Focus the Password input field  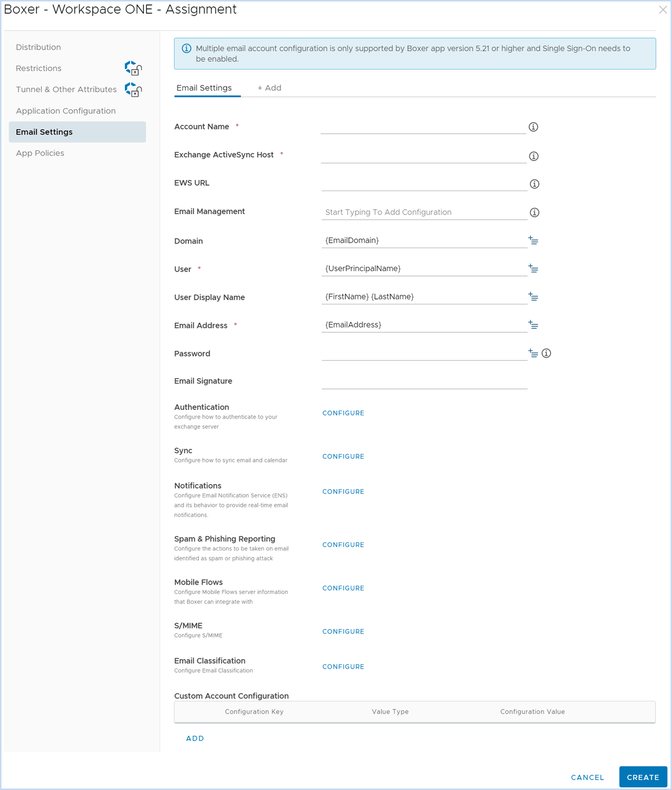424,353
